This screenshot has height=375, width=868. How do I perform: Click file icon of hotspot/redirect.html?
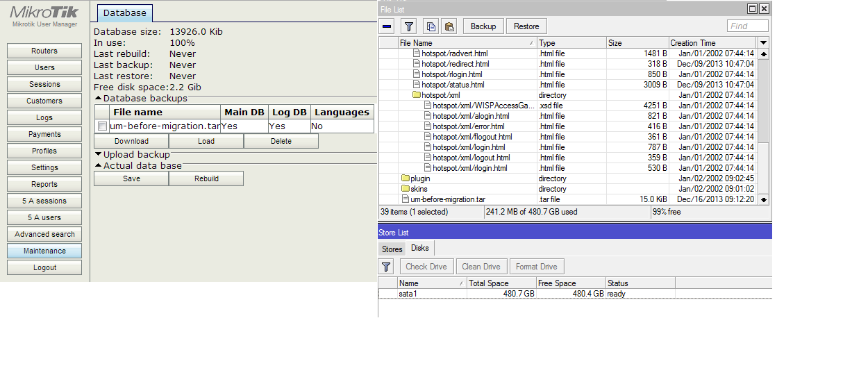pyautogui.click(x=417, y=64)
